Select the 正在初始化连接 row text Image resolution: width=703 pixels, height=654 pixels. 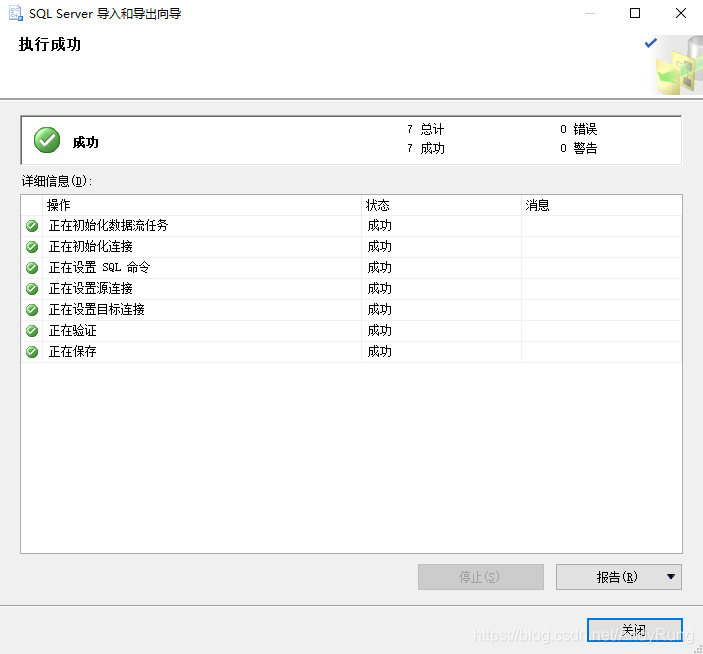(91, 247)
